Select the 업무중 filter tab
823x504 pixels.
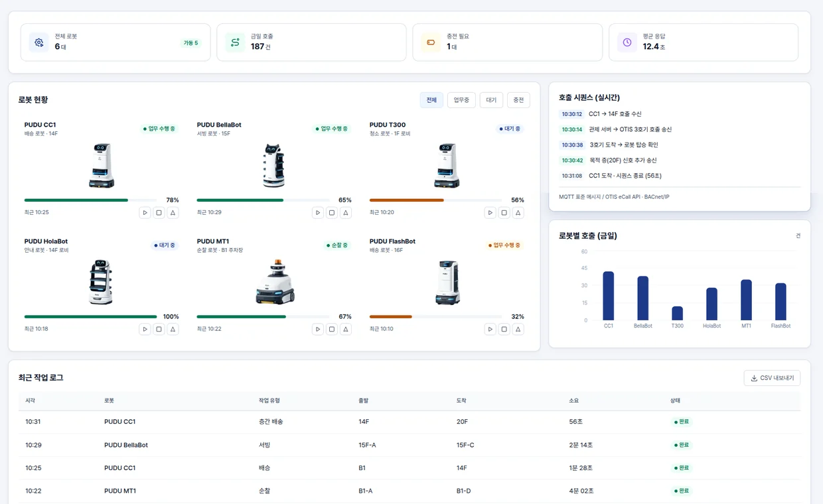[461, 100]
